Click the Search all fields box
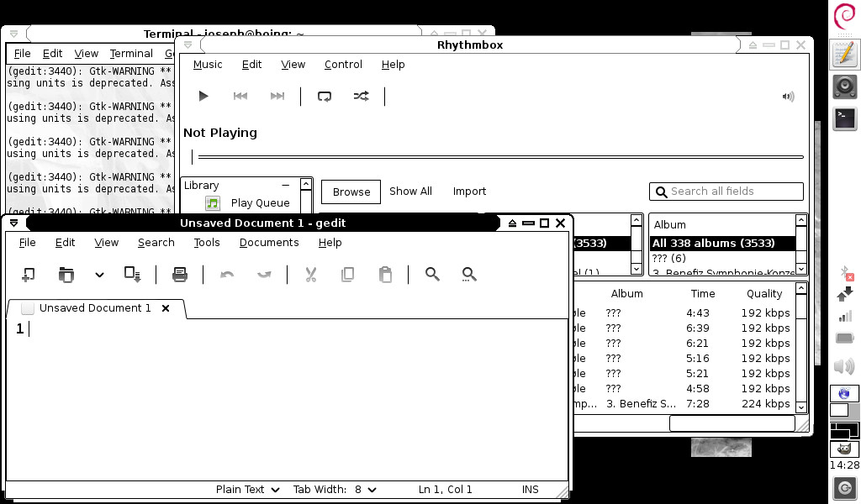 coord(726,191)
